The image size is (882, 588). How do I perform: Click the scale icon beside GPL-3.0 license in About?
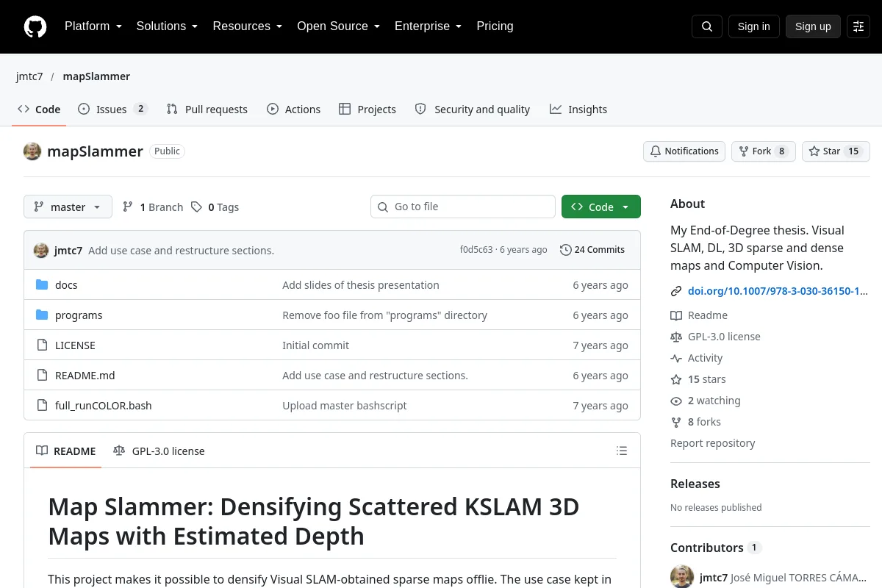[x=676, y=337]
